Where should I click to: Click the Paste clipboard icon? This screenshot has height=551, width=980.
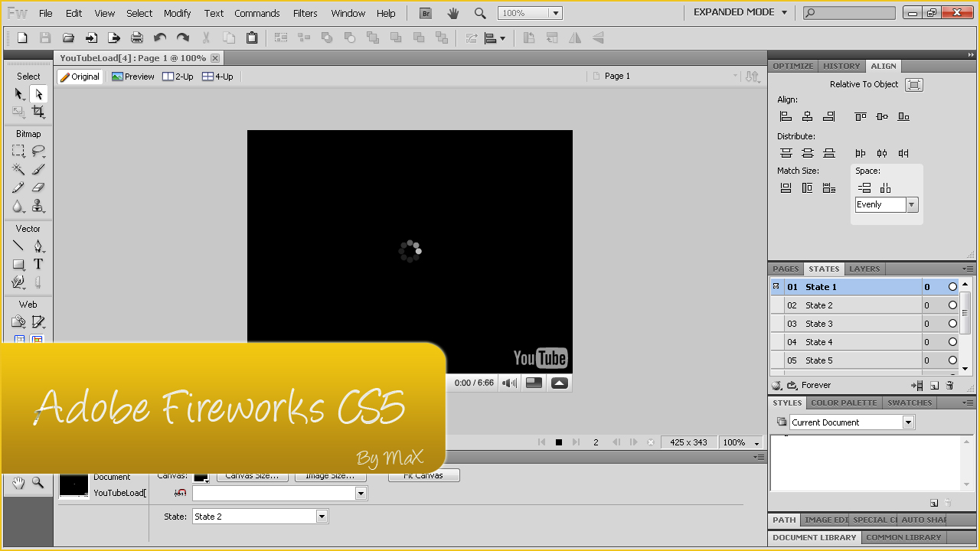[x=252, y=37]
